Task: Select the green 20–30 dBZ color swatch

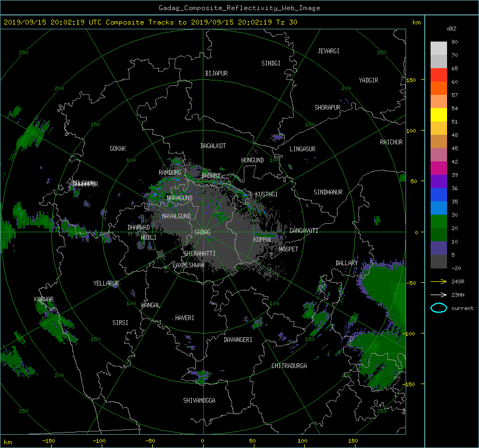Action: 439,221
